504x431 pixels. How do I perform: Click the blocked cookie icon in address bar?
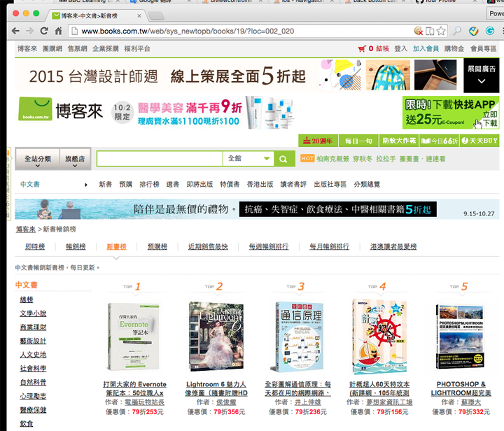(418, 31)
